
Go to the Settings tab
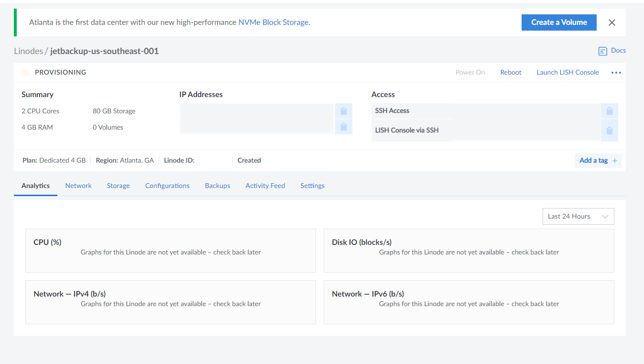(x=312, y=186)
